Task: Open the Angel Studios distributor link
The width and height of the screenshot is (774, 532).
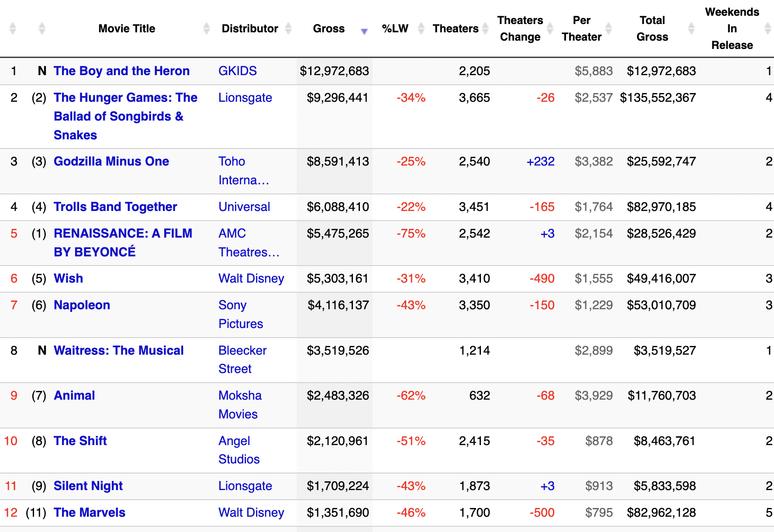Action: click(x=239, y=450)
